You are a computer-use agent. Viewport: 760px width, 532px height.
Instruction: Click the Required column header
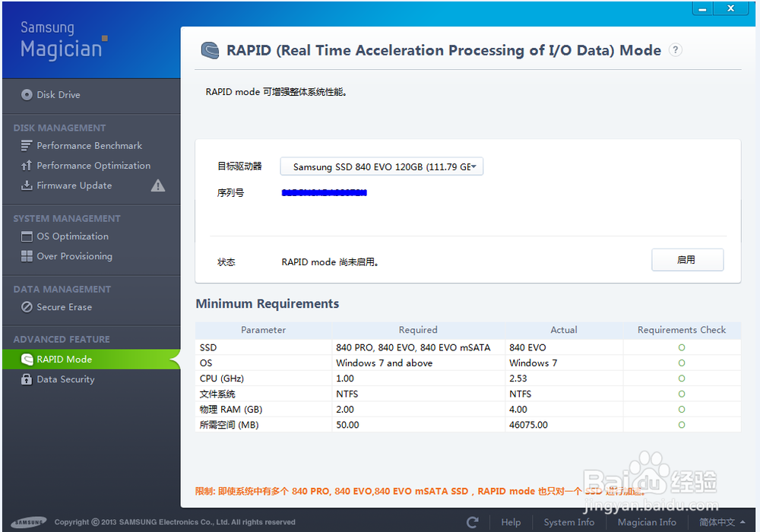coord(418,330)
